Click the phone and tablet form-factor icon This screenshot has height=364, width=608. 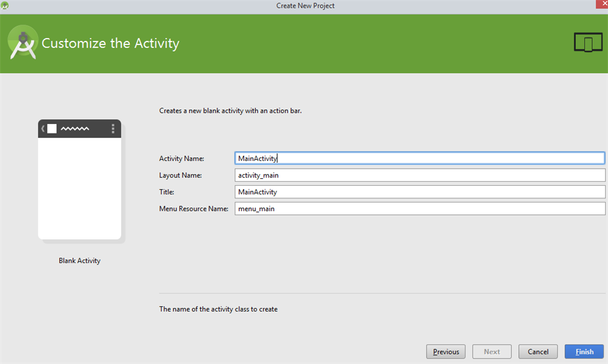click(x=588, y=43)
